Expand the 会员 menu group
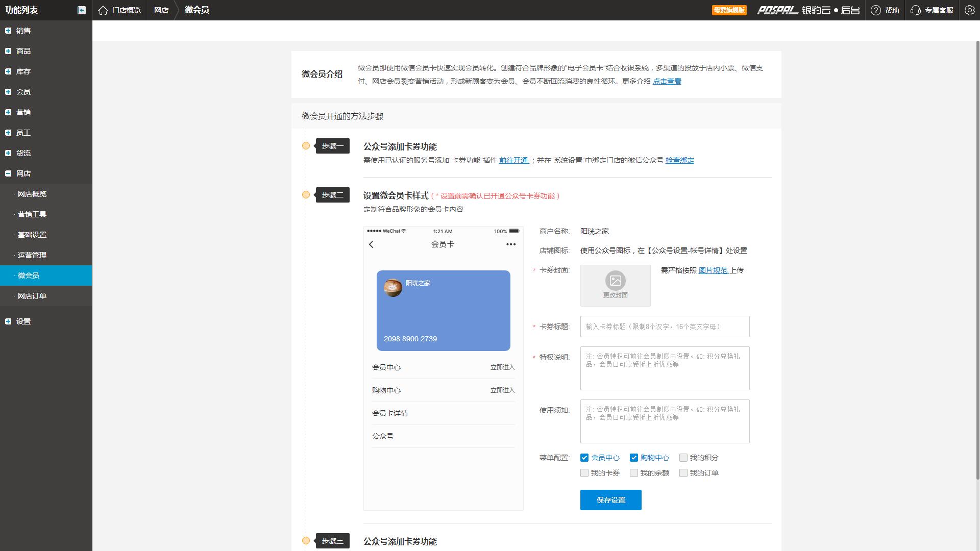Viewport: 980px width, 551px height. (8, 92)
